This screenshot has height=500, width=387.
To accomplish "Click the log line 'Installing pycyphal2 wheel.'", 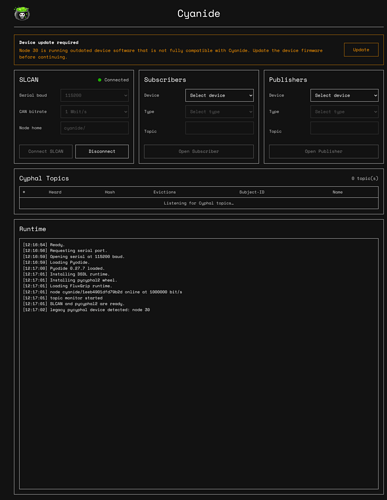I will [x=70, y=280].
